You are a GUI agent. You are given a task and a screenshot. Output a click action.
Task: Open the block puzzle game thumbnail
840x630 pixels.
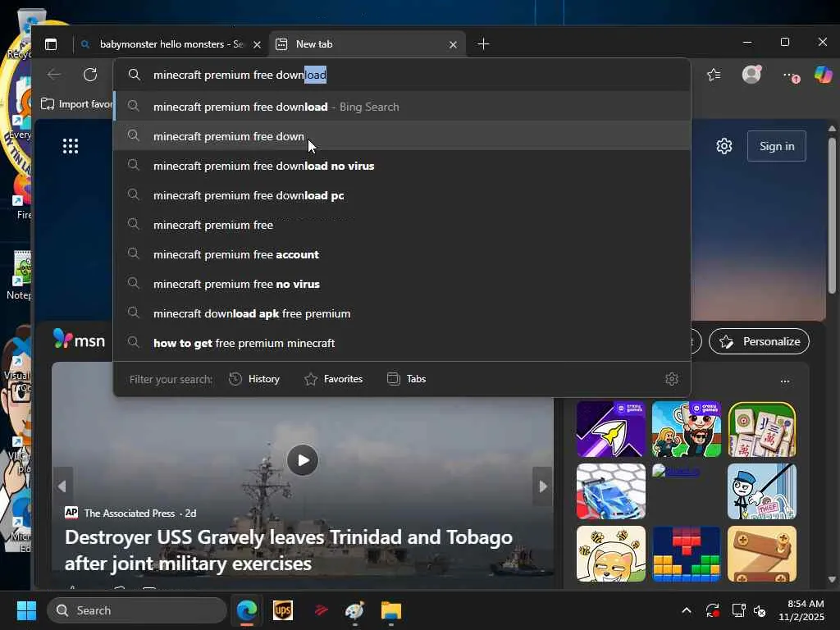tap(687, 554)
